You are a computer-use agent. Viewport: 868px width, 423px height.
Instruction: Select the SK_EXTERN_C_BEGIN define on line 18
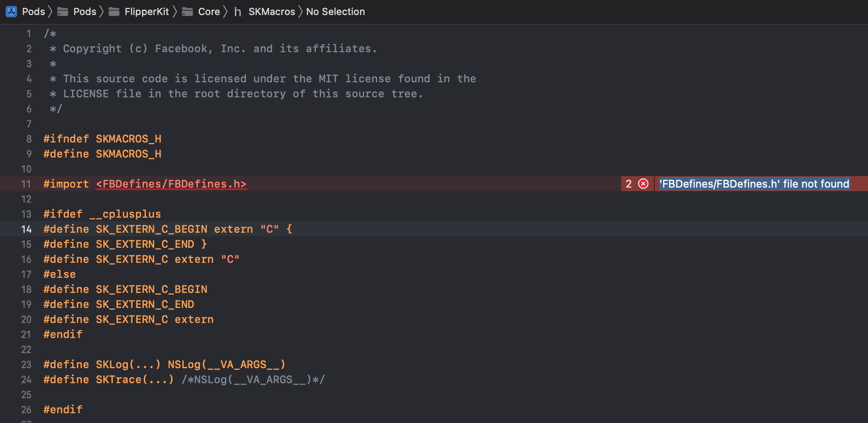pyautogui.click(x=151, y=289)
